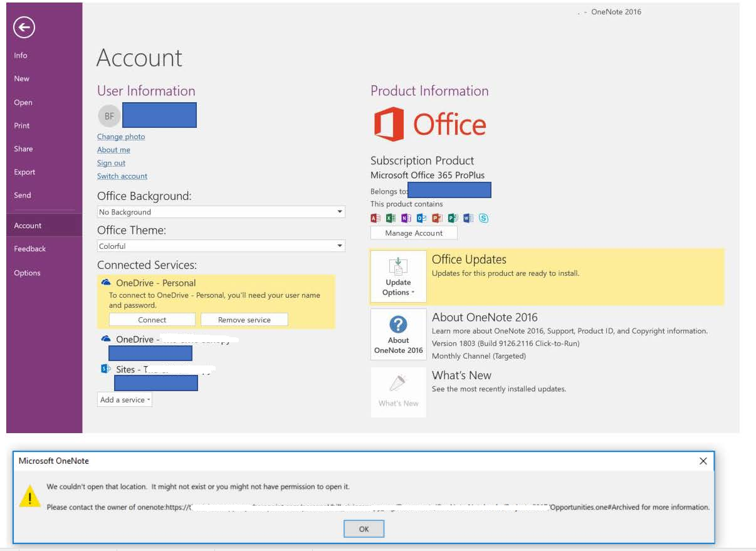Open the Update Options menu
Viewport: 756px width, 551px height.
coord(398,276)
